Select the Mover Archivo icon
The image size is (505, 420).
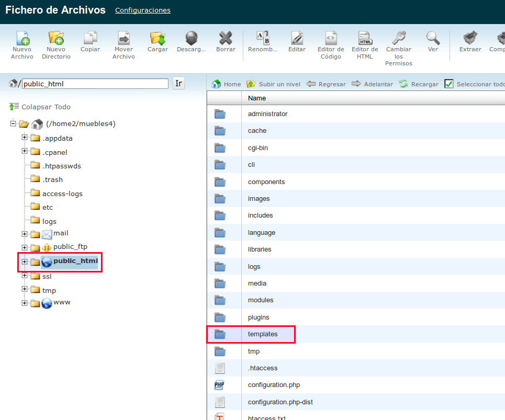(124, 38)
